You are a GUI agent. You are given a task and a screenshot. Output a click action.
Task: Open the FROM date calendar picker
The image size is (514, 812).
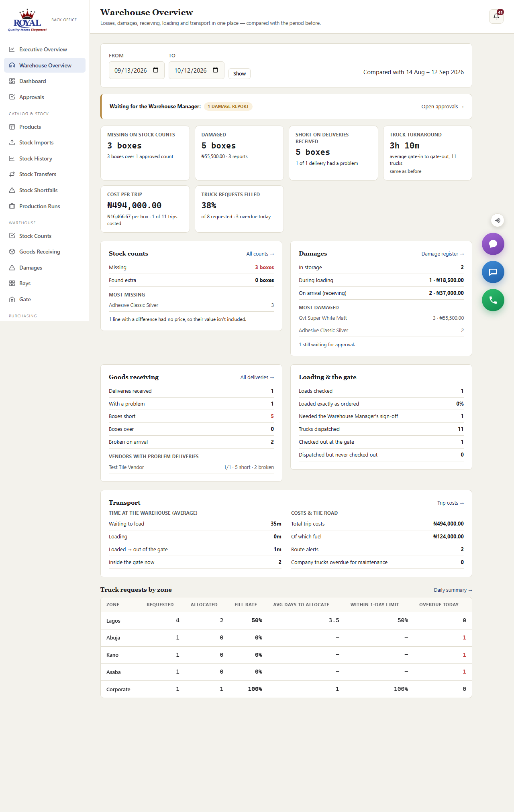(156, 70)
